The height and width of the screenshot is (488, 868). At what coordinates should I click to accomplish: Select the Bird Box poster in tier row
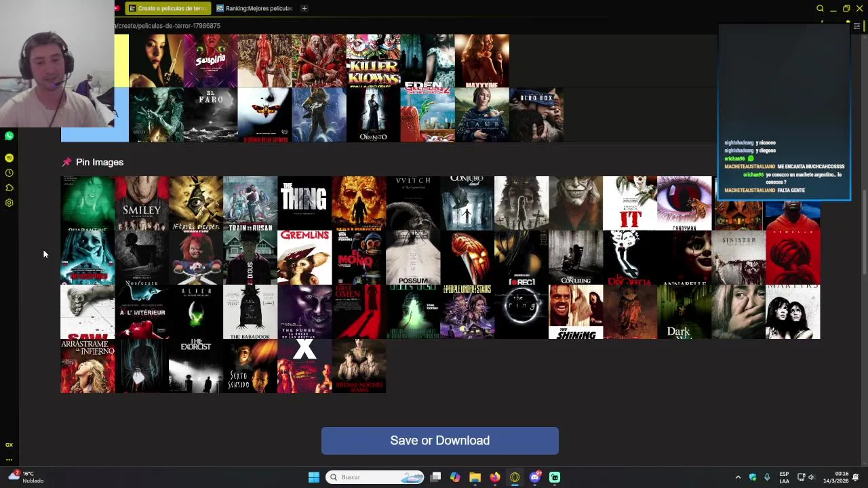pyautogui.click(x=536, y=115)
